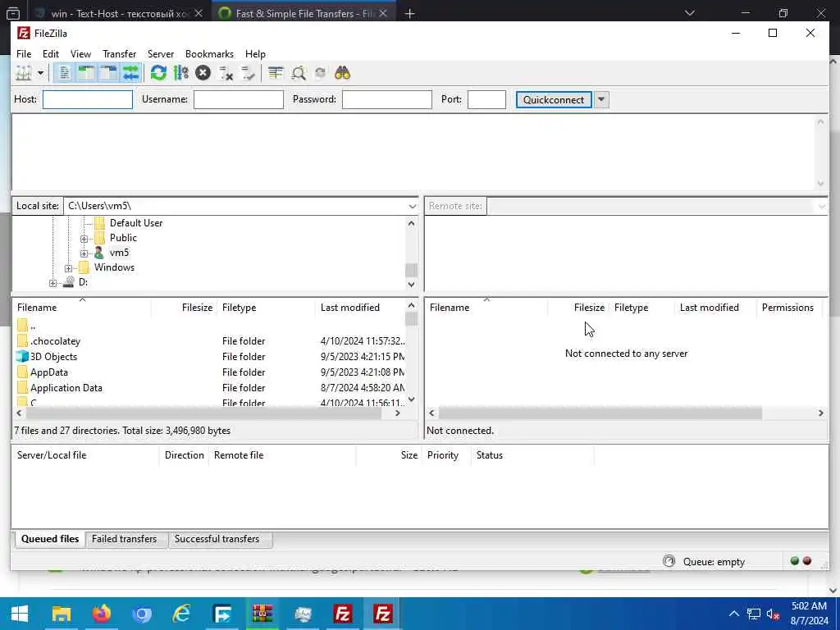Image resolution: width=840 pixels, height=630 pixels.
Task: Open the Help menu
Action: [256, 54]
